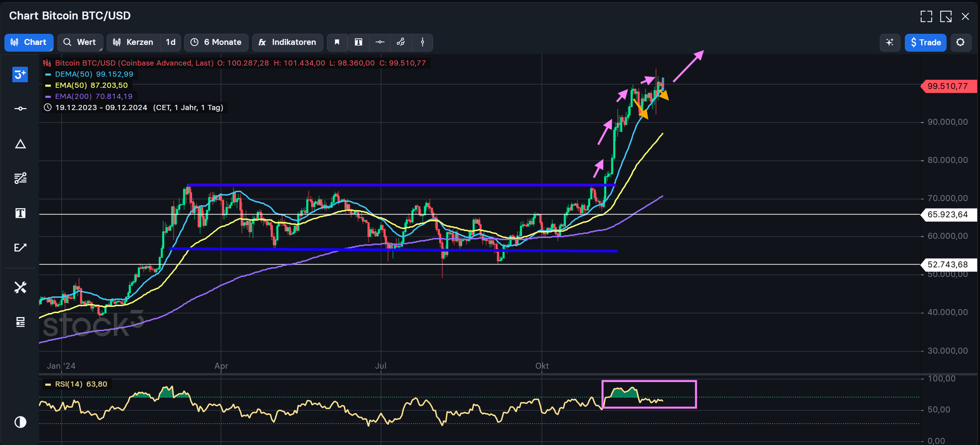Click the Jan '24 time axis label

click(x=61, y=366)
